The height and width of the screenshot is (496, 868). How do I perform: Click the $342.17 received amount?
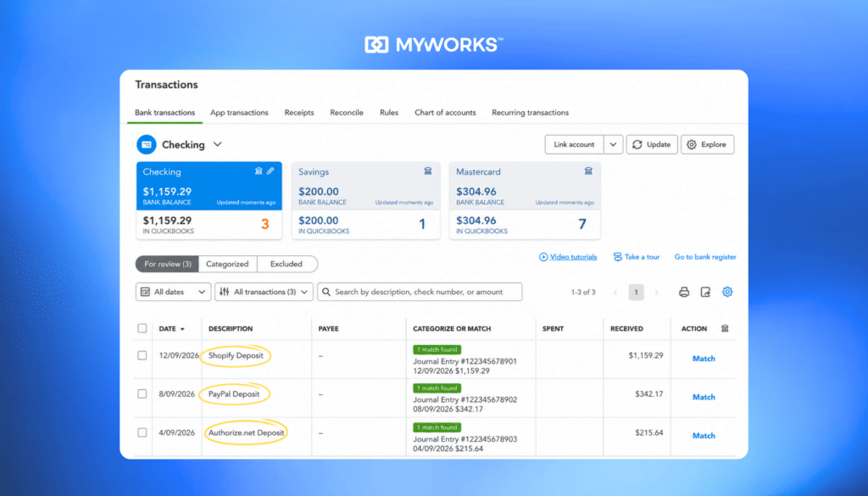[x=648, y=394]
